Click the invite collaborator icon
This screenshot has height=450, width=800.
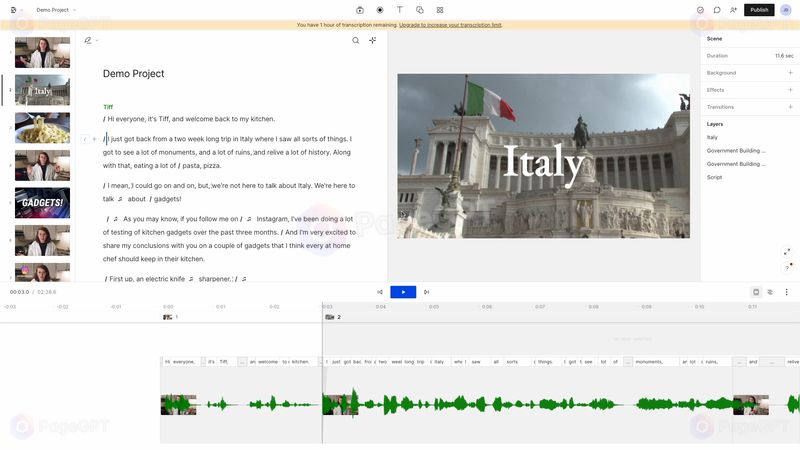click(x=733, y=10)
